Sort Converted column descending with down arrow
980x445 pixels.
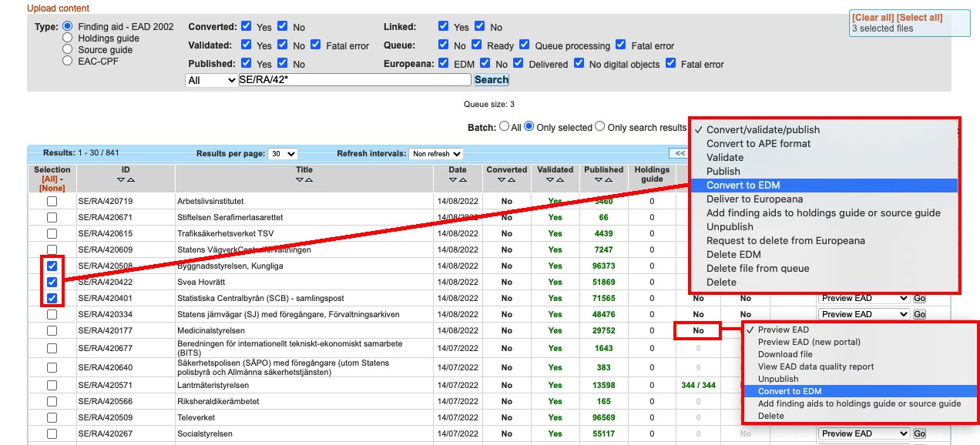click(x=502, y=179)
